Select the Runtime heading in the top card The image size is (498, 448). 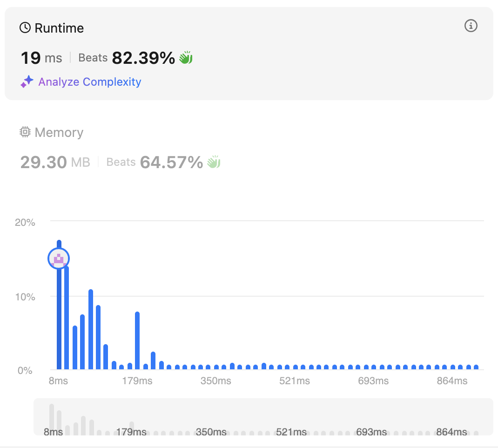59,28
